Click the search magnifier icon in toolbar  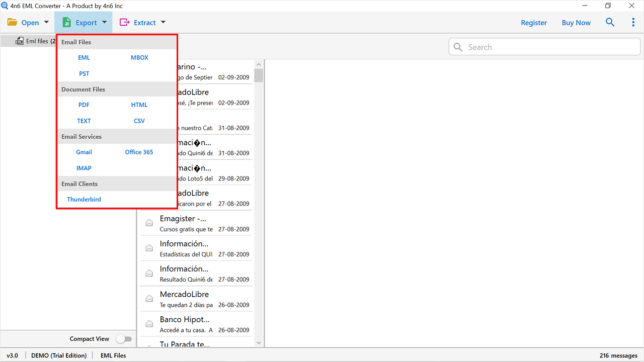[x=610, y=22]
